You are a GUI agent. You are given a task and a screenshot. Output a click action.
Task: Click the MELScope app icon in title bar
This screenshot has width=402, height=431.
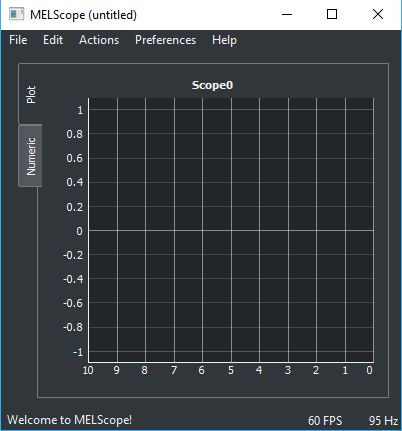(16, 14)
